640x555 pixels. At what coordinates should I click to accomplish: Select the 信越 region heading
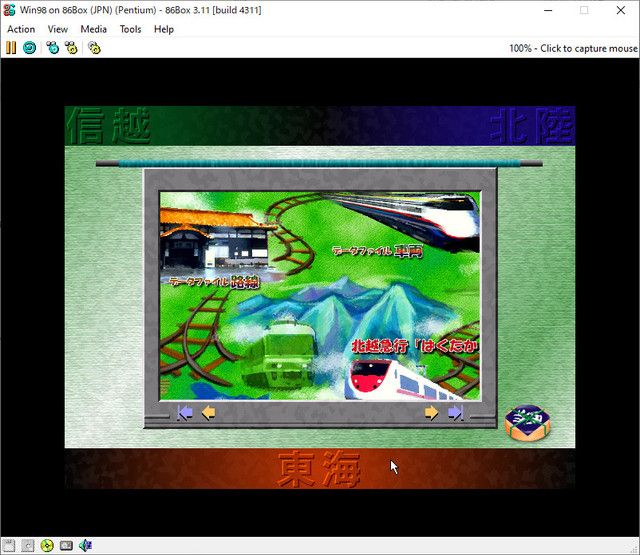tap(109, 126)
